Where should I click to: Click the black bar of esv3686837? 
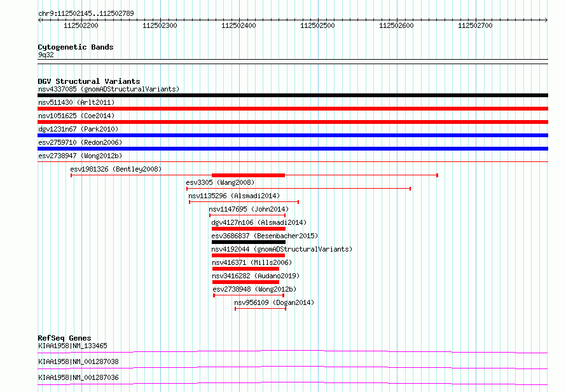pyautogui.click(x=249, y=242)
